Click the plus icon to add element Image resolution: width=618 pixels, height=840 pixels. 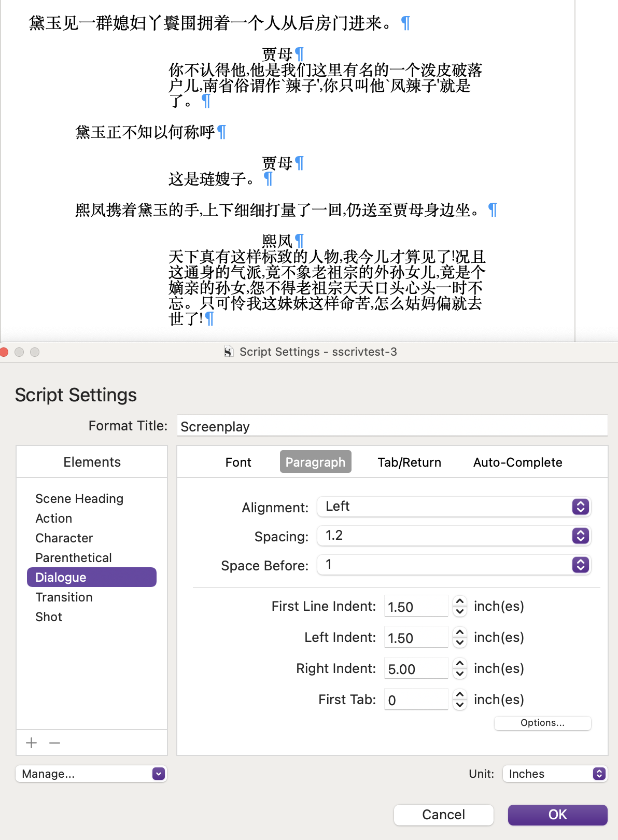coord(32,743)
